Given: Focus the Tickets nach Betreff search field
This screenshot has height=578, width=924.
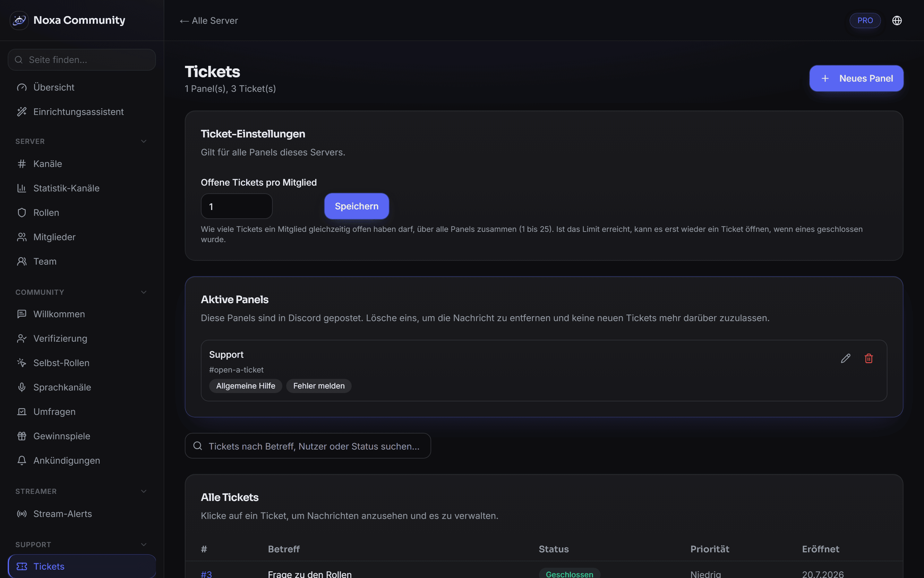Looking at the screenshot, I should 308,446.
